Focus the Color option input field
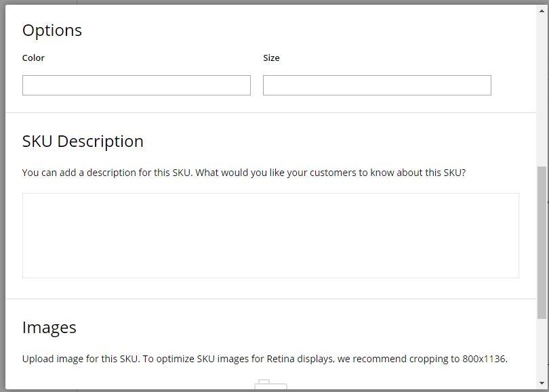The width and height of the screenshot is (549, 392). 136,85
